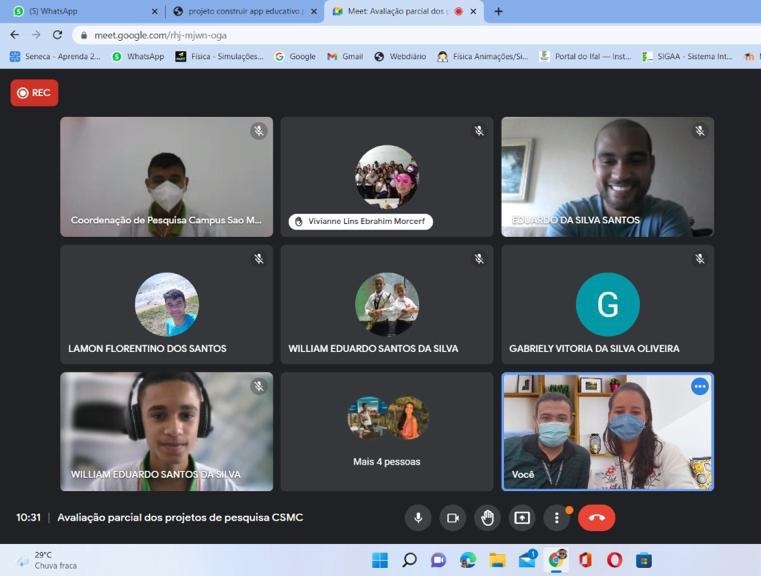Launch Opera from the taskbar
The height and width of the screenshot is (576, 761).
[x=614, y=560]
